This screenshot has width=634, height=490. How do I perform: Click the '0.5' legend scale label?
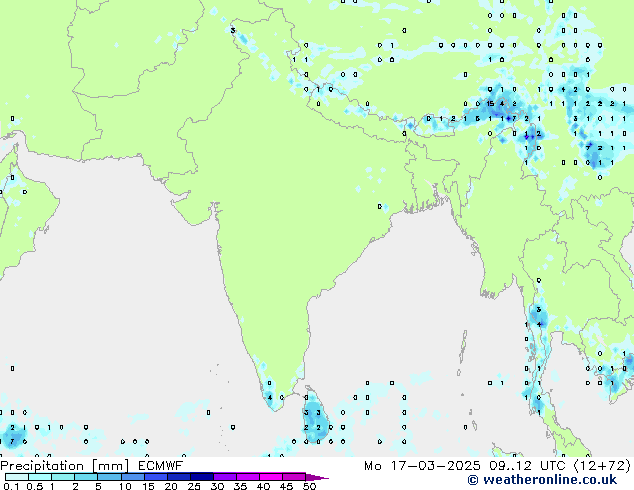[35, 486]
